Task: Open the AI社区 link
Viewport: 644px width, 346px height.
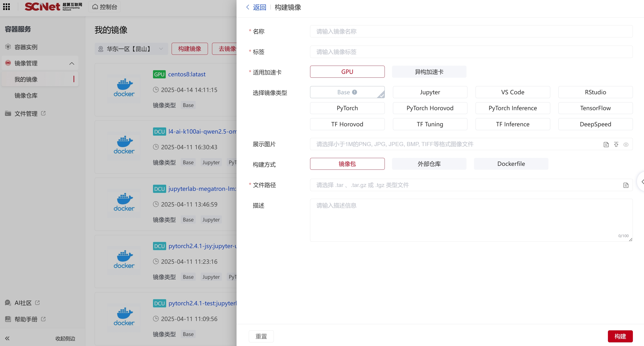Action: [23, 303]
